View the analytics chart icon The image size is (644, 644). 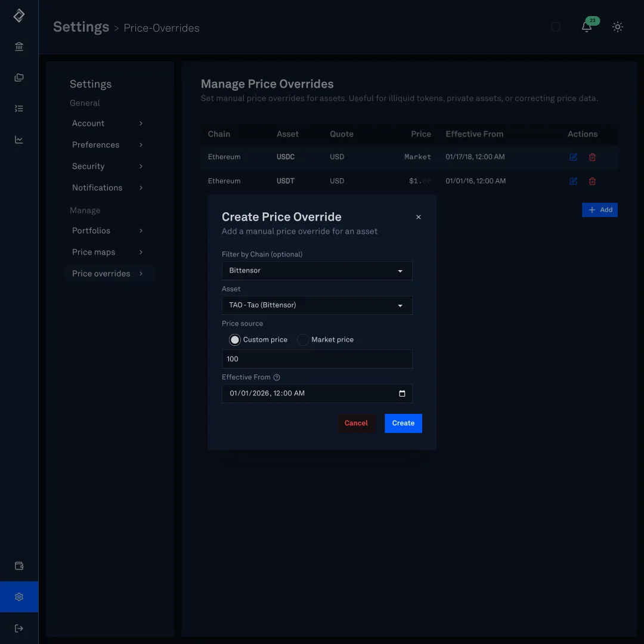coord(18,139)
